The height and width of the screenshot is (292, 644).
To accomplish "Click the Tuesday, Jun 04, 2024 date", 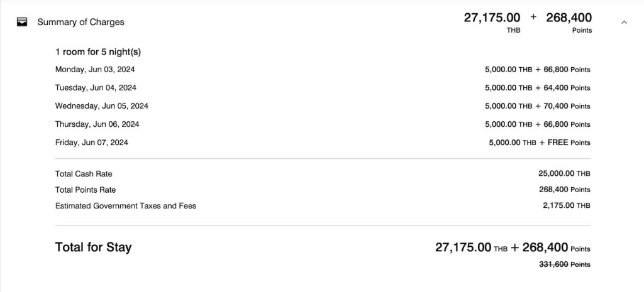I will (96, 88).
